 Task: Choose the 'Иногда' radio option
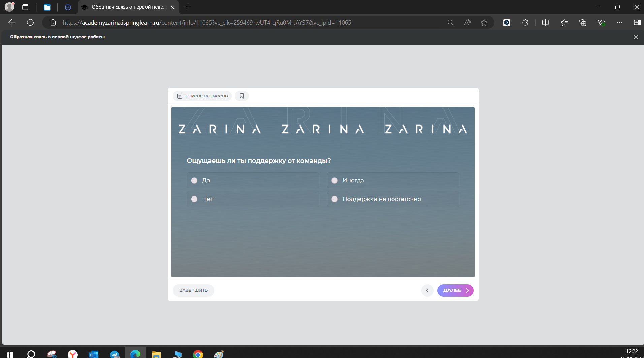pyautogui.click(x=334, y=181)
